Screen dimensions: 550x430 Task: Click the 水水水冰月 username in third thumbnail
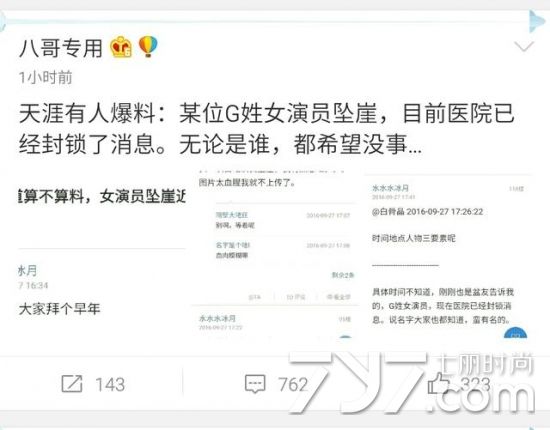[390, 188]
